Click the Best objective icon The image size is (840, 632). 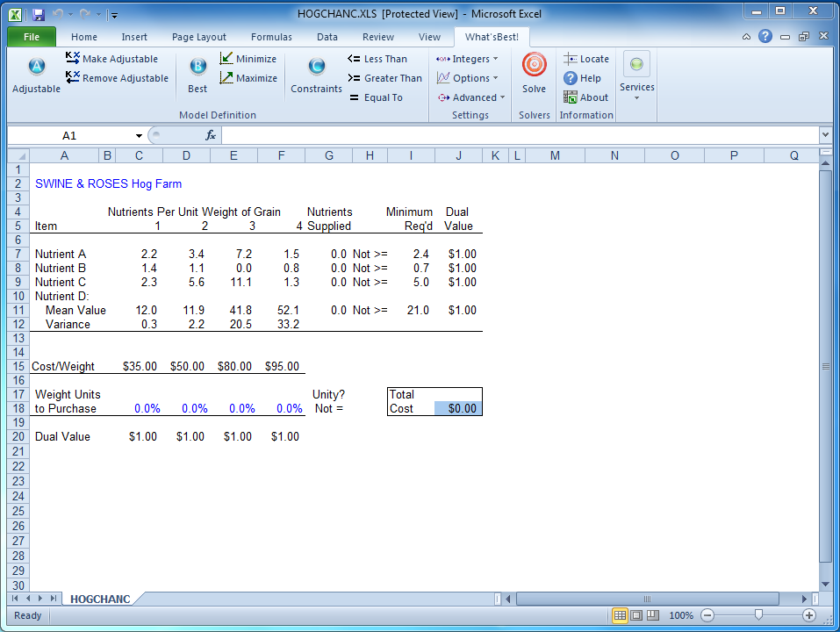coord(197,67)
